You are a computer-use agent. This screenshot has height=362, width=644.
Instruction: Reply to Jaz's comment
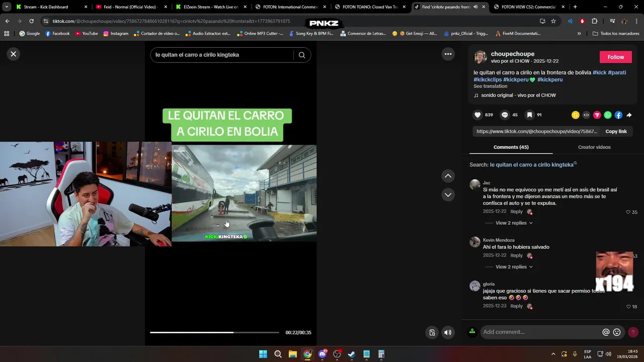(516, 212)
